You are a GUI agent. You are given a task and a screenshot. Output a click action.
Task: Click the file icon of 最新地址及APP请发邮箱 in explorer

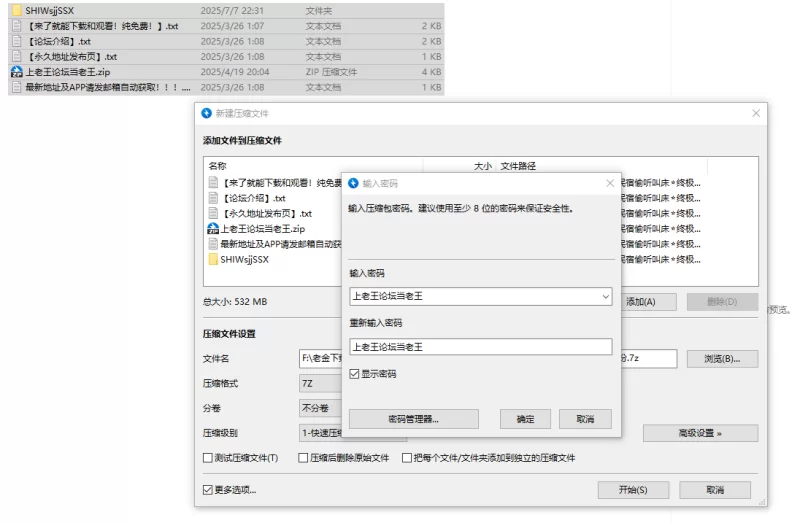pyautogui.click(x=17, y=87)
